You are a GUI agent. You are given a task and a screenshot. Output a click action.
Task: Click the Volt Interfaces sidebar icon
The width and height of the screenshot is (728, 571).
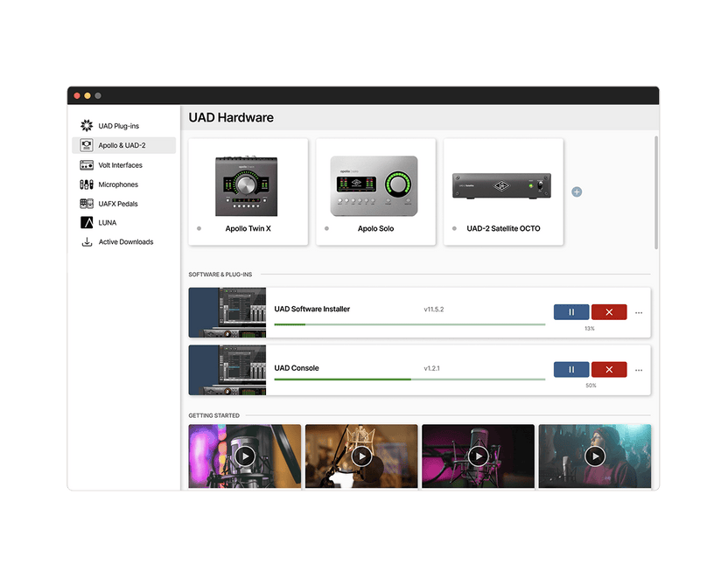86,164
